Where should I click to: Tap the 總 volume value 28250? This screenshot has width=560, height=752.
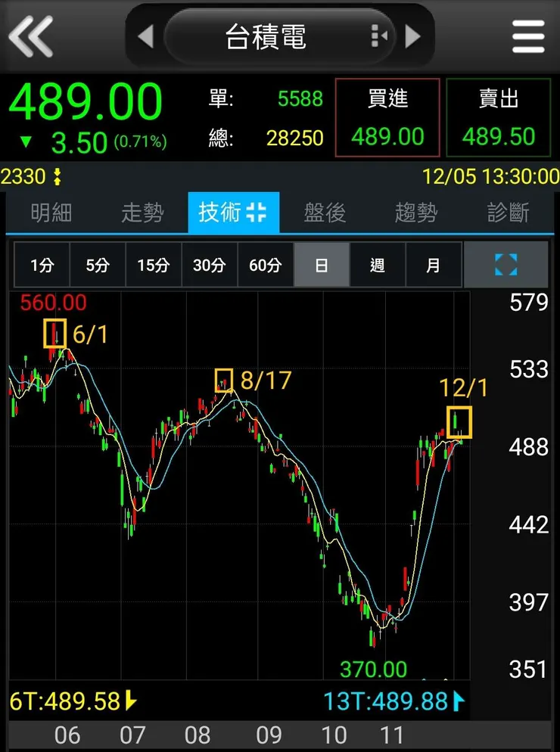pos(295,138)
